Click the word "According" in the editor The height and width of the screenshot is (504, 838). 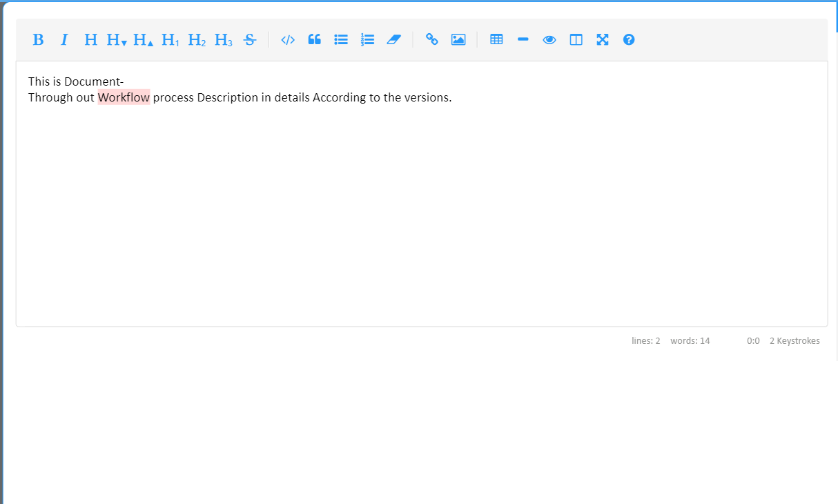340,97
